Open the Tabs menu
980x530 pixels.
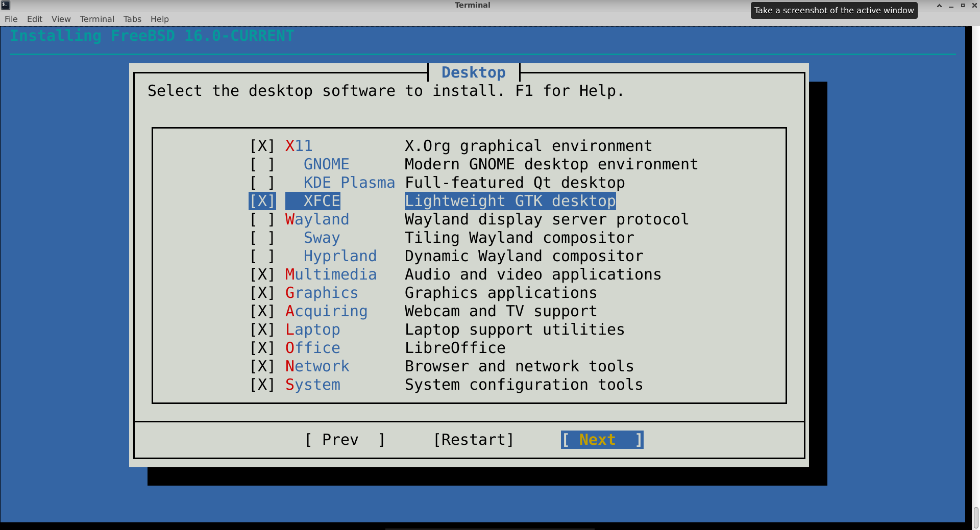(132, 19)
